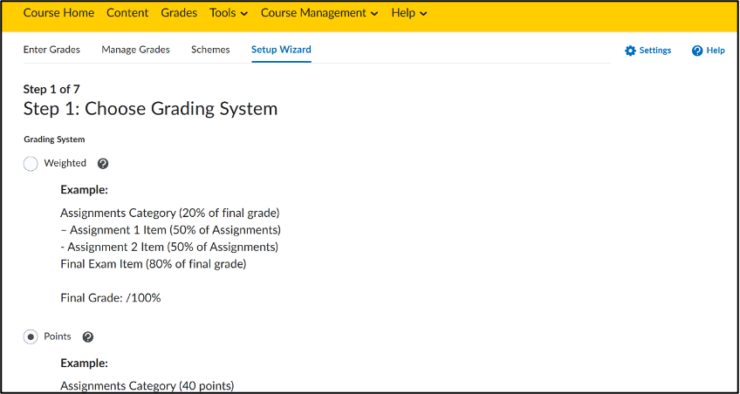Select the Setup Wizard tab
The image size is (740, 394).
click(x=281, y=50)
